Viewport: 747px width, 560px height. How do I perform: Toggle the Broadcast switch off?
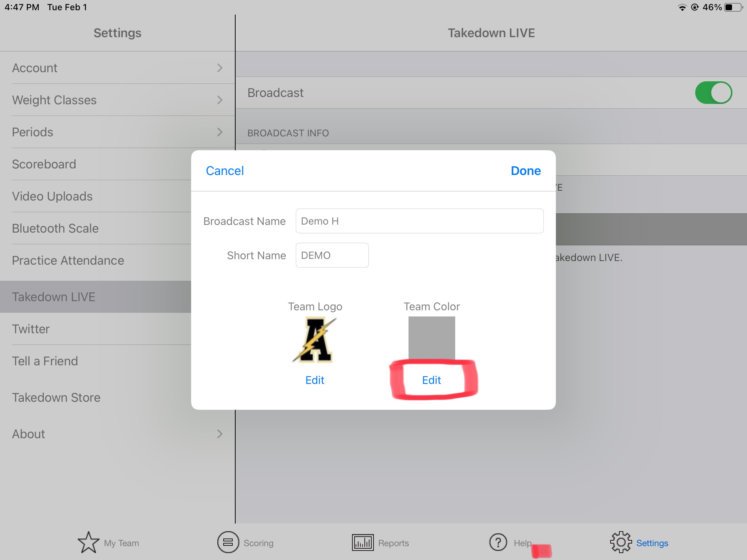tap(713, 93)
